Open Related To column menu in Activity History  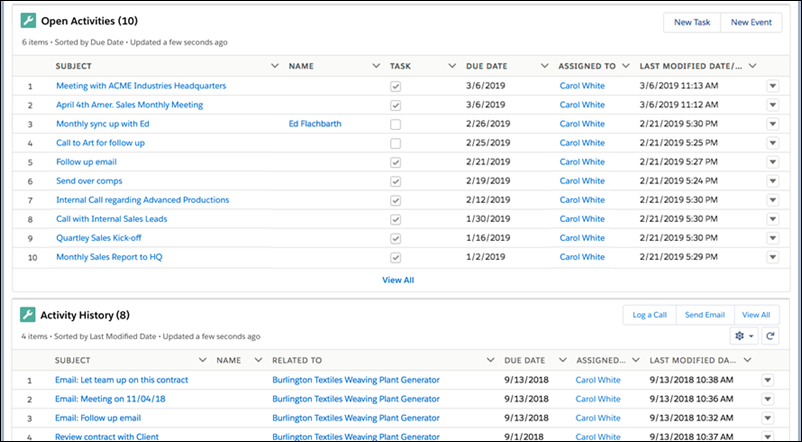click(491, 360)
